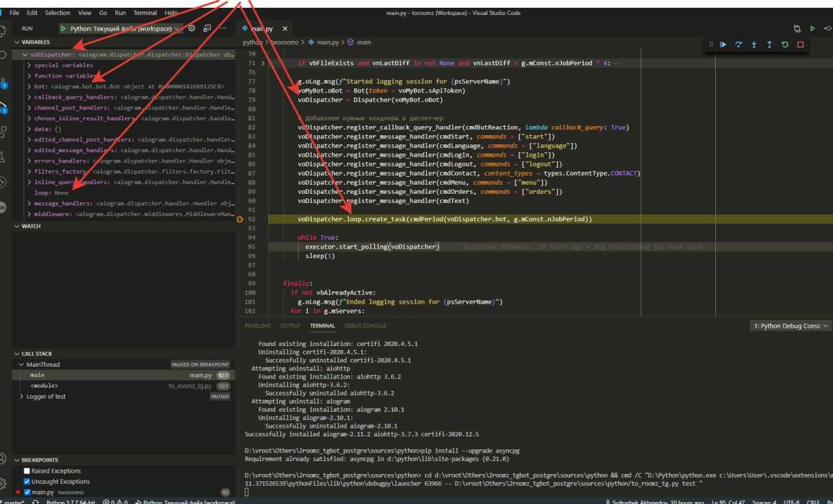Select the main frame in call stack

click(x=124, y=375)
